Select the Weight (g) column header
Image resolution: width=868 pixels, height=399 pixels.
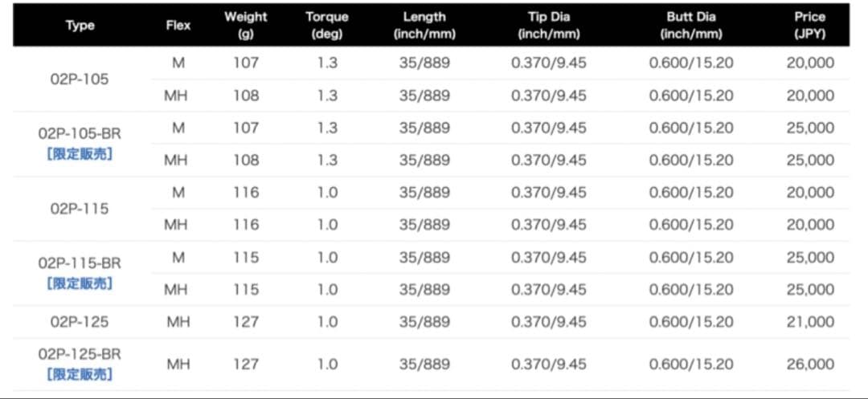[245, 26]
